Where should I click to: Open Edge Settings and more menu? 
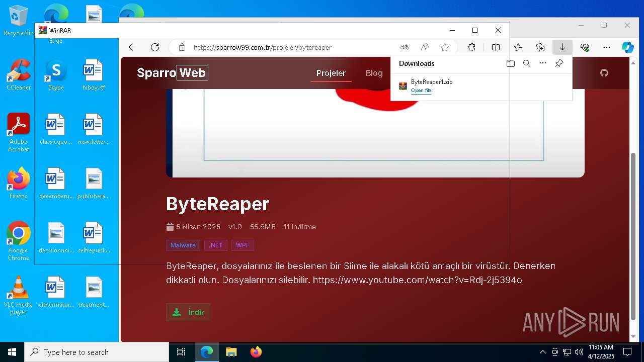click(x=606, y=47)
